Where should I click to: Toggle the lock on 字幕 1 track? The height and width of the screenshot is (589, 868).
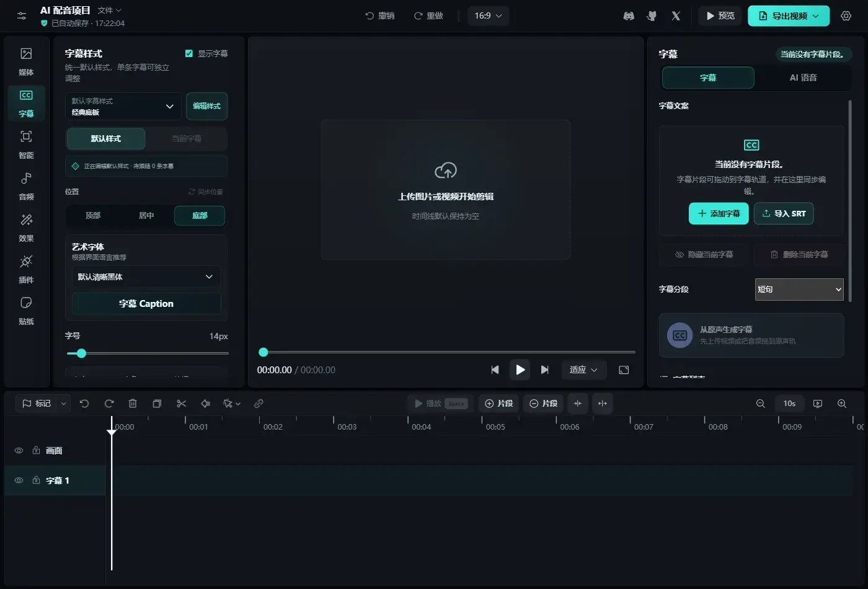pyautogui.click(x=37, y=480)
